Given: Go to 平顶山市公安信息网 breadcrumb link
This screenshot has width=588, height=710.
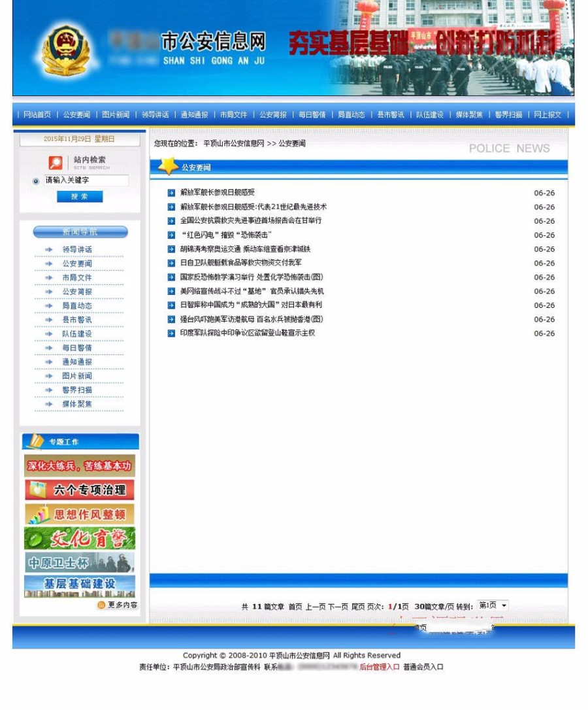Looking at the screenshot, I should (234, 144).
